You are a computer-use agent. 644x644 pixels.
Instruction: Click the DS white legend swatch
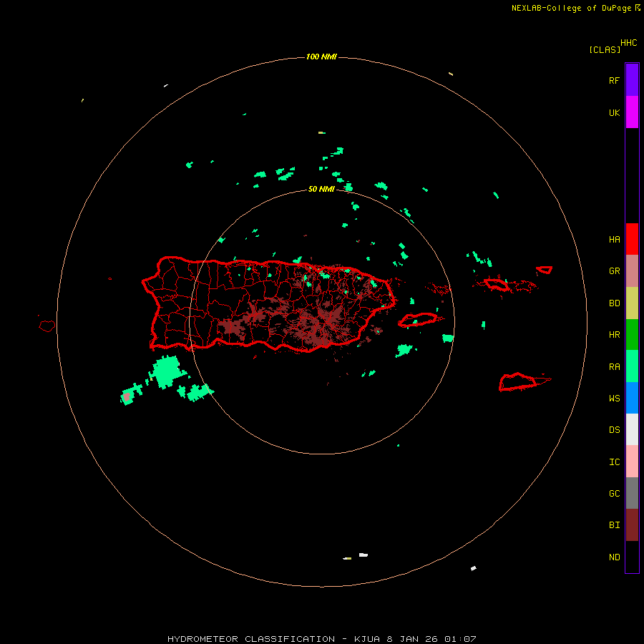tap(632, 429)
